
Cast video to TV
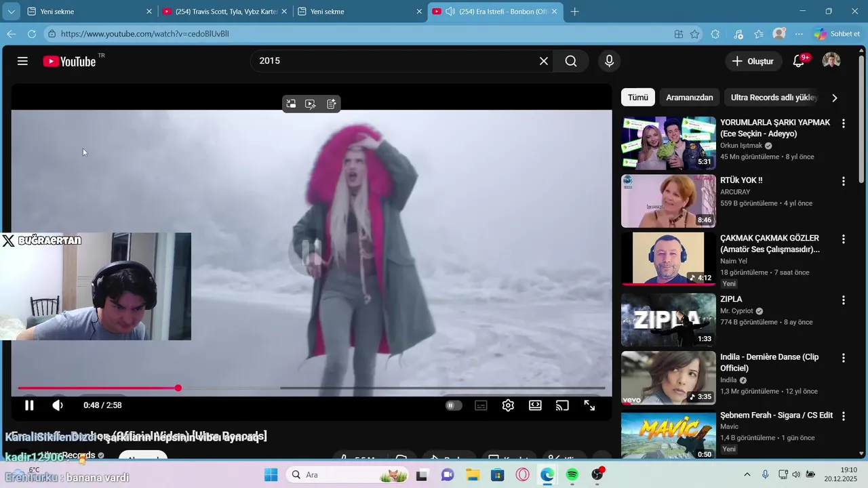point(562,405)
